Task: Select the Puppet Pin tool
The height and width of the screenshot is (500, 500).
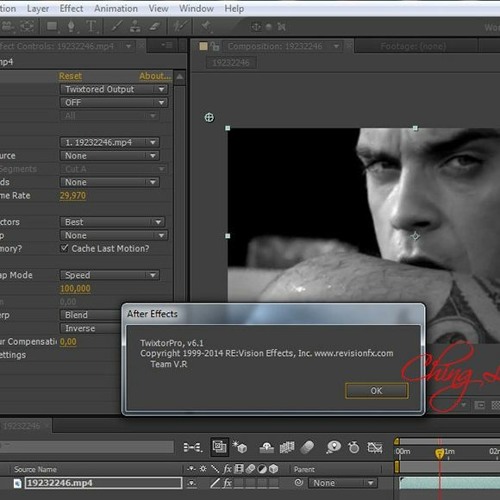Action: pos(206,26)
